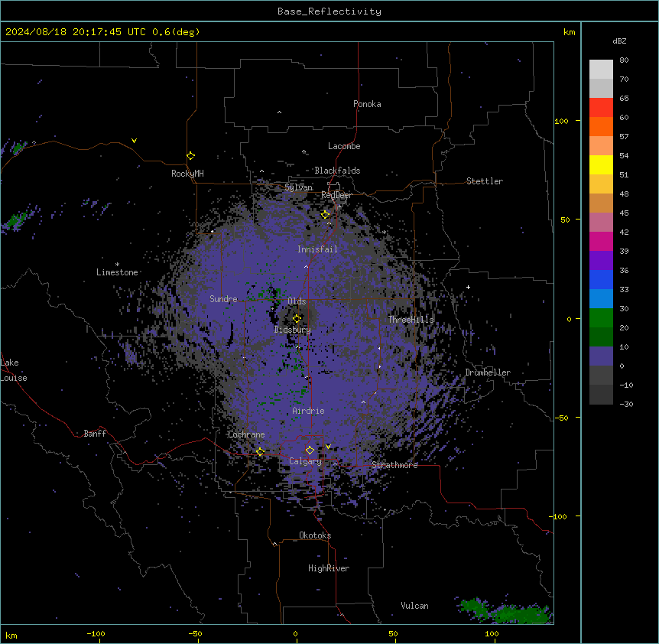Click the Drumheller label
The image size is (659, 644).
488,372
